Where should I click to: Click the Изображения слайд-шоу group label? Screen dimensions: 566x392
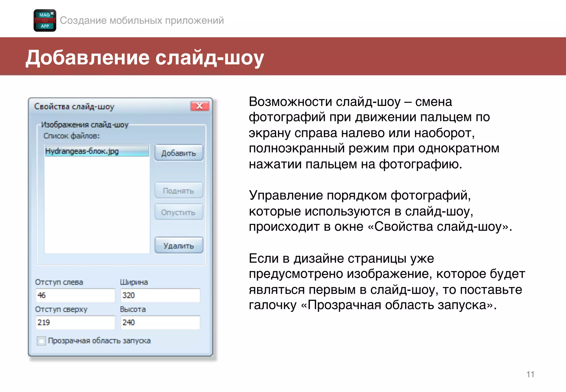85,125
